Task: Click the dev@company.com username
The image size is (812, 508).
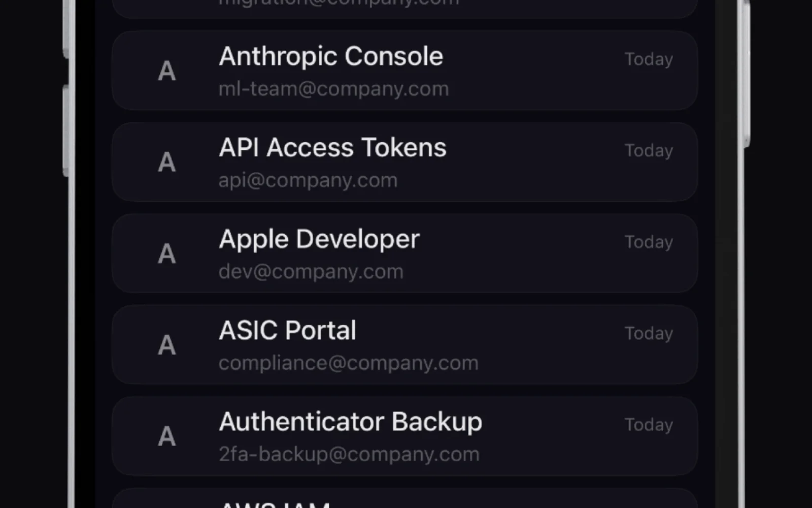Action: (x=311, y=272)
